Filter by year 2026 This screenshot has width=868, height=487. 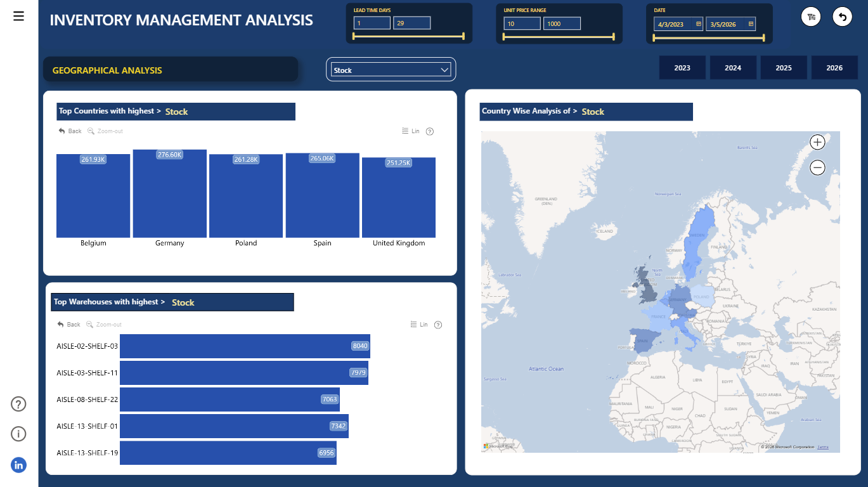point(834,68)
